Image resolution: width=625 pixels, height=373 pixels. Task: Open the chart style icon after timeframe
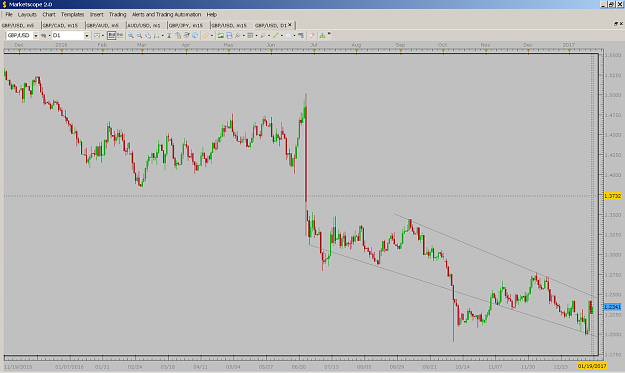pos(97,35)
